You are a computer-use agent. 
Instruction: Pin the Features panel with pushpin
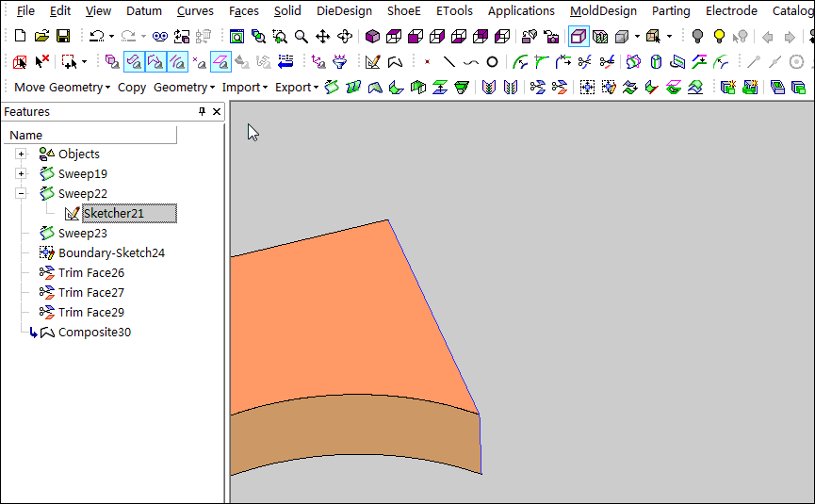(202, 111)
